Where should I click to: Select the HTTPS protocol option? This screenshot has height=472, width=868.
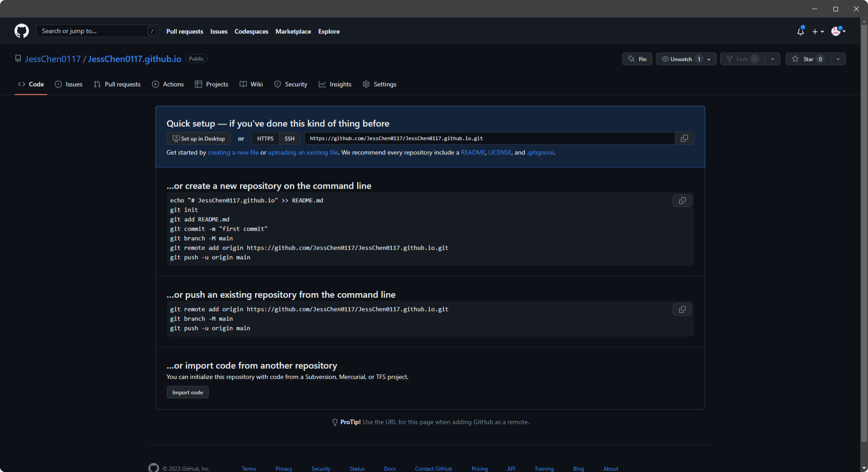(x=265, y=139)
